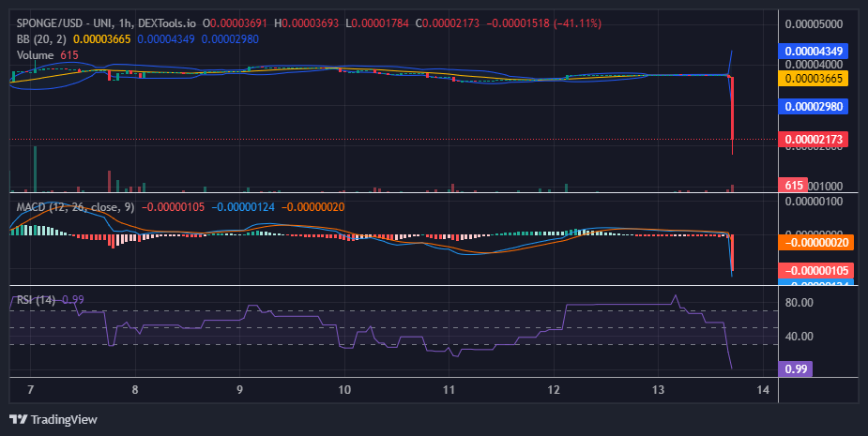Click date label 7 on time axis

(30, 390)
